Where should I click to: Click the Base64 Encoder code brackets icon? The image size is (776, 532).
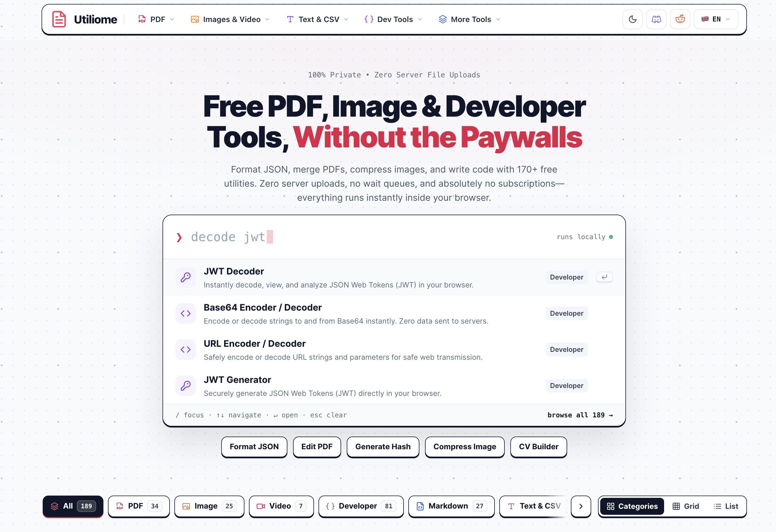point(186,313)
